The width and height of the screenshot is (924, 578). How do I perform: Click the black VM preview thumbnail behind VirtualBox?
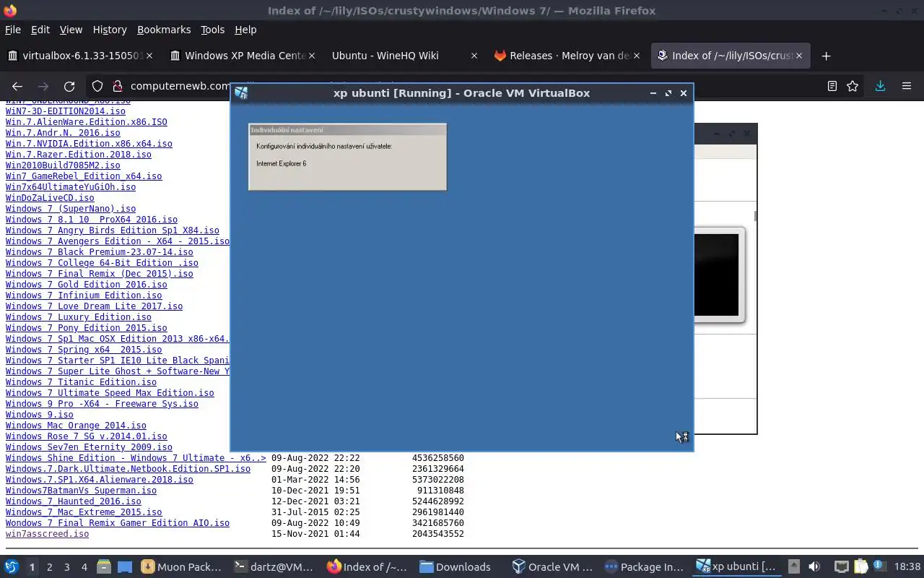coord(716,275)
